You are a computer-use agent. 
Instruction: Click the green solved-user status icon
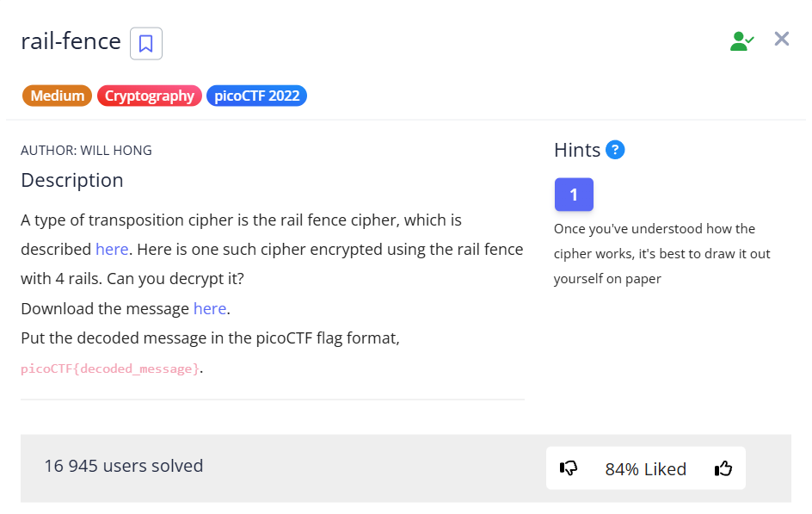click(x=741, y=40)
